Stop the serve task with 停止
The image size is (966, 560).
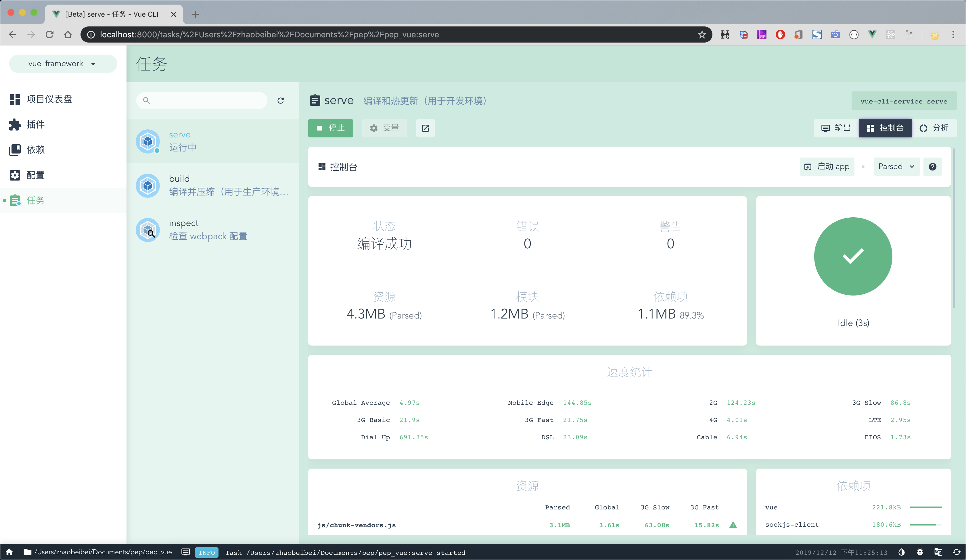330,128
